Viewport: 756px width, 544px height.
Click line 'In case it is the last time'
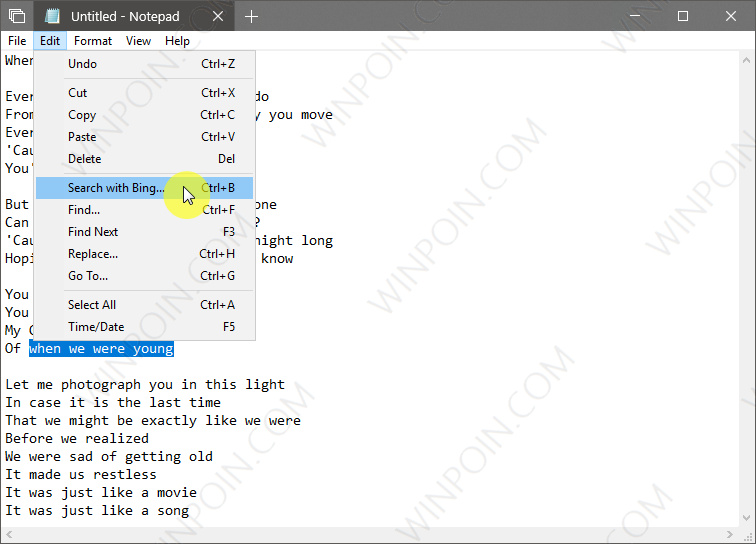(113, 403)
